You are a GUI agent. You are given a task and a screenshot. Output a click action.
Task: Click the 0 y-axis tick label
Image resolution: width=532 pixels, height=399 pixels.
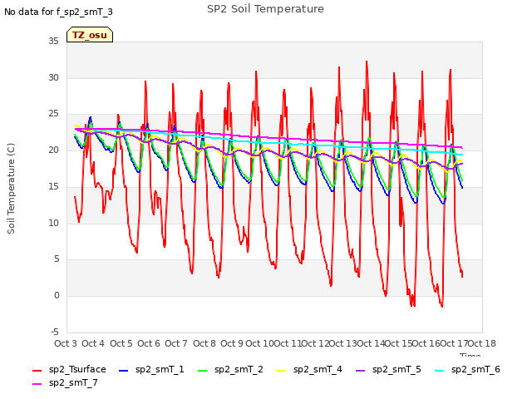[57, 296]
